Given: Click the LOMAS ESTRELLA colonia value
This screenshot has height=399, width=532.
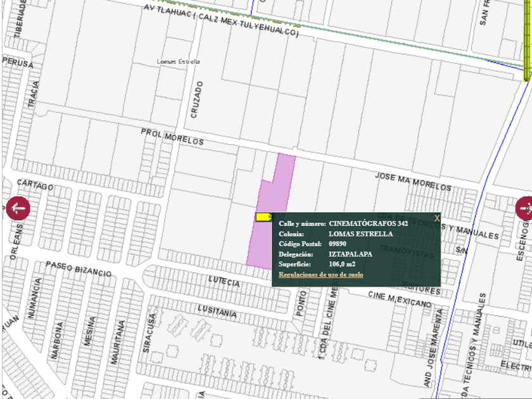Looking at the screenshot, I should pos(360,234).
